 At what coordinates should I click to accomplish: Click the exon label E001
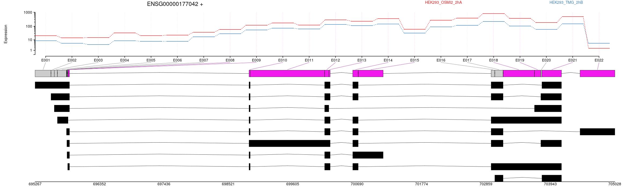[x=46, y=60]
